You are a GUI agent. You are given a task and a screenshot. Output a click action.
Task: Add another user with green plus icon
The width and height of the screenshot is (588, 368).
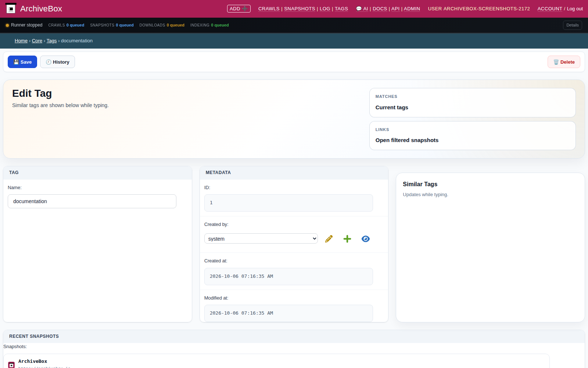tap(347, 239)
